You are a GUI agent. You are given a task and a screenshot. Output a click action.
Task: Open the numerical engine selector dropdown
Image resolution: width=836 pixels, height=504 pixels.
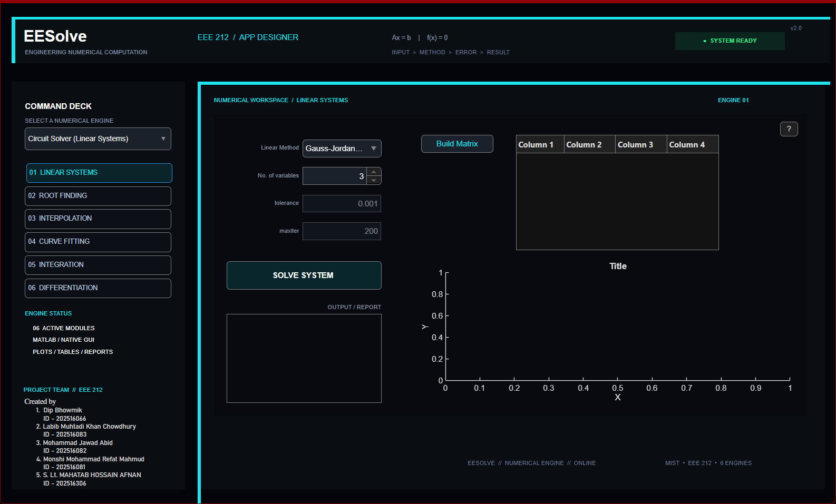[98, 139]
